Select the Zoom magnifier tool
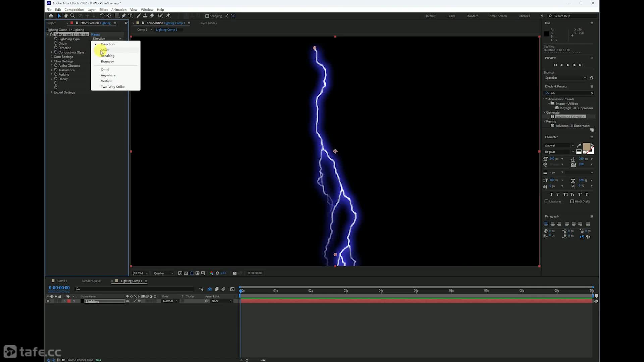Image resolution: width=644 pixels, height=362 pixels. click(72, 16)
